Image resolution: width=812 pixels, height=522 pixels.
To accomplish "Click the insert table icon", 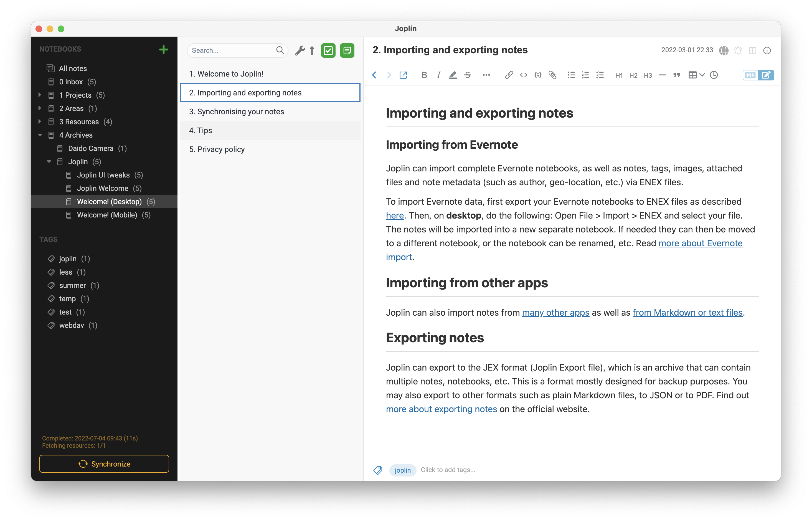I will click(692, 75).
